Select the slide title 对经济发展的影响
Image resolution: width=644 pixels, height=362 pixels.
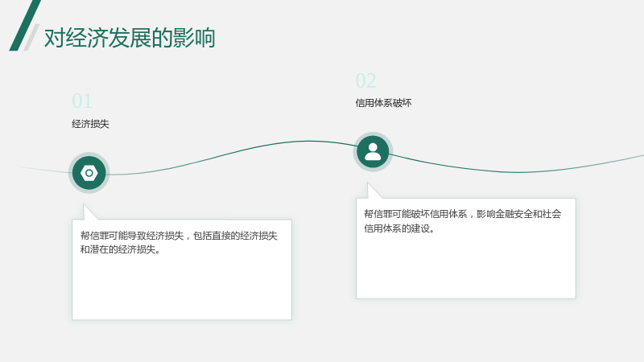(130, 38)
